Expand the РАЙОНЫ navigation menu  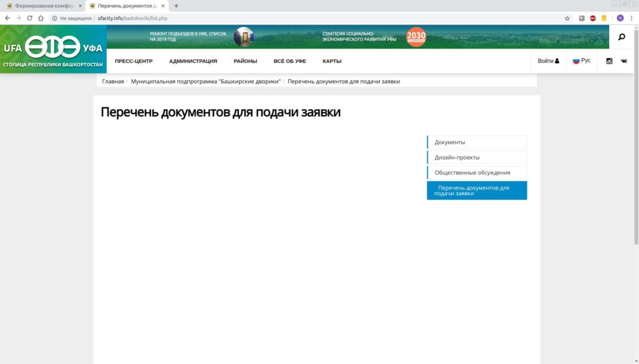click(x=245, y=61)
